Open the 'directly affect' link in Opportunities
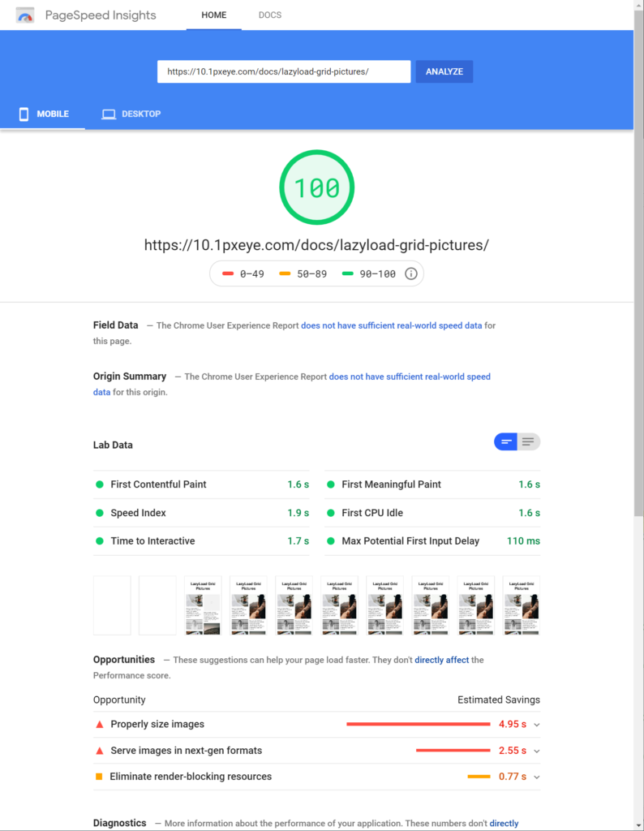The height and width of the screenshot is (831, 644). coord(441,660)
